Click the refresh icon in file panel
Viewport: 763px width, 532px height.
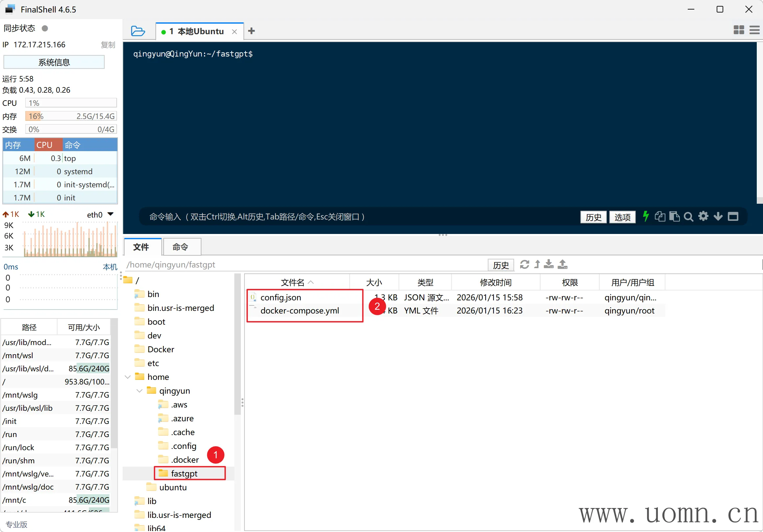(524, 265)
